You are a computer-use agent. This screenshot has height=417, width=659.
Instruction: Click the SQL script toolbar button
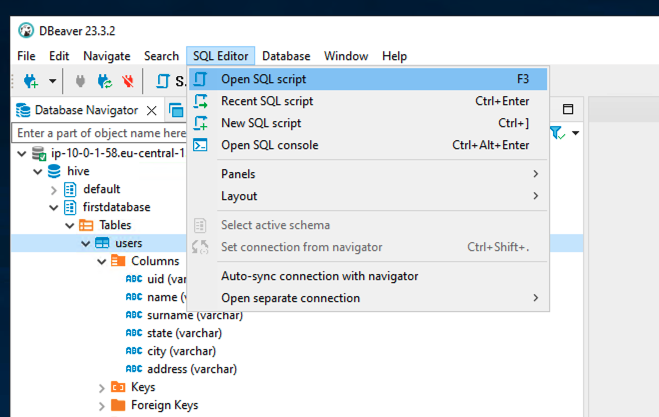(x=171, y=81)
